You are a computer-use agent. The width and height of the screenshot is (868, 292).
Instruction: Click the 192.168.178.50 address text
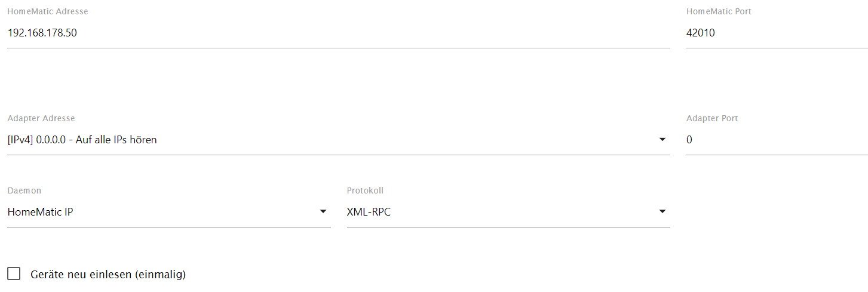pyautogui.click(x=42, y=33)
